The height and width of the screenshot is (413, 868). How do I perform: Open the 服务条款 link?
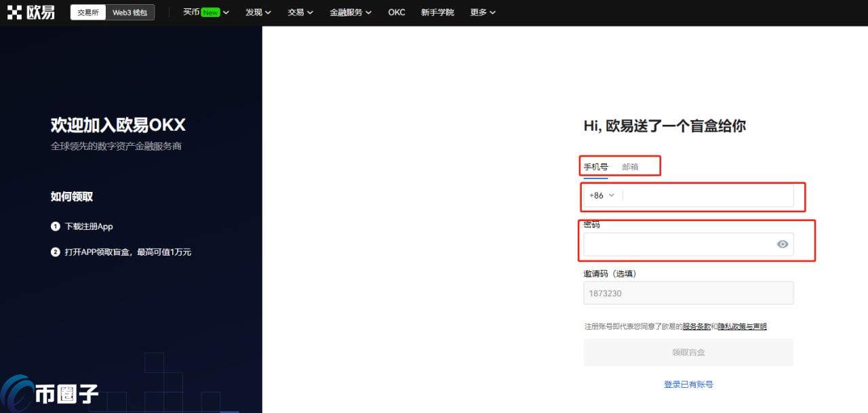pos(698,326)
